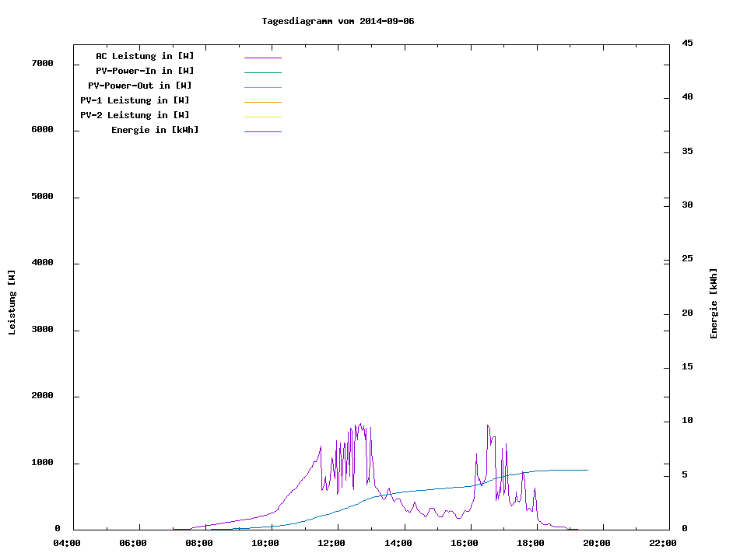Image resolution: width=747 pixels, height=560 pixels.
Task: Click the 04:00 tick label on the time axis
Action: pyautogui.click(x=67, y=543)
